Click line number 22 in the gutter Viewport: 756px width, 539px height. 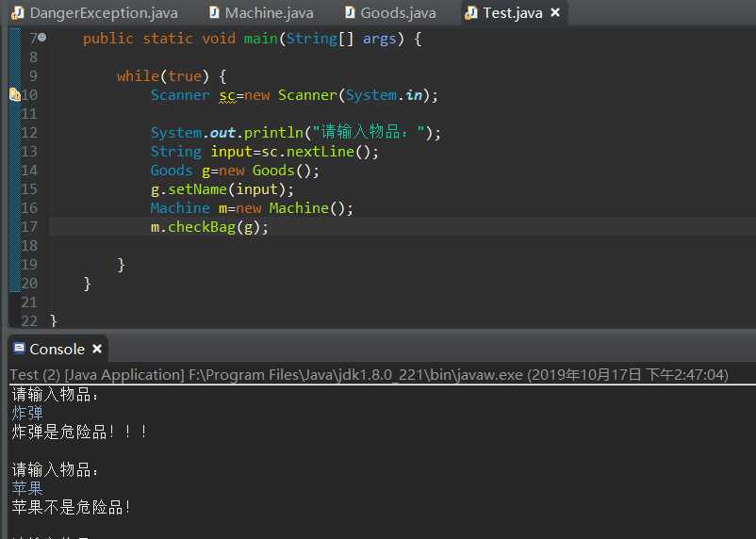pos(29,320)
